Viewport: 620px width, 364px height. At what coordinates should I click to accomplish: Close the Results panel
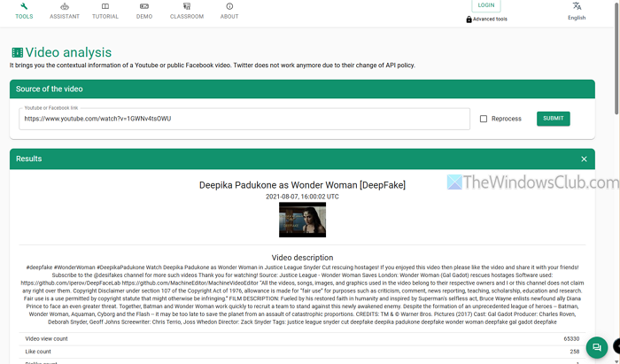584,159
